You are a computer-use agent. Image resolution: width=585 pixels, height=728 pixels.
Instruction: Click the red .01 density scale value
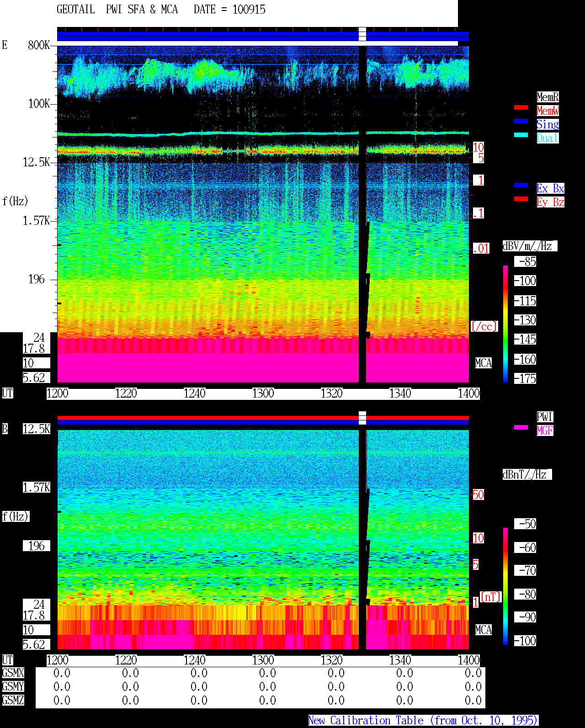pyautogui.click(x=481, y=249)
